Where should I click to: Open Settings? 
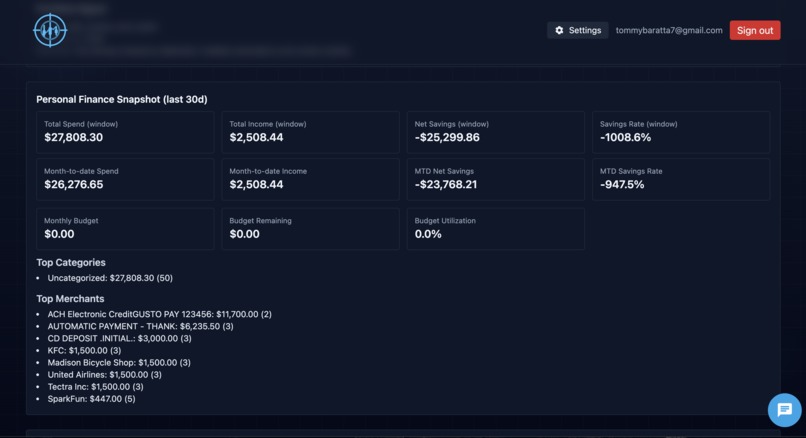[578, 30]
